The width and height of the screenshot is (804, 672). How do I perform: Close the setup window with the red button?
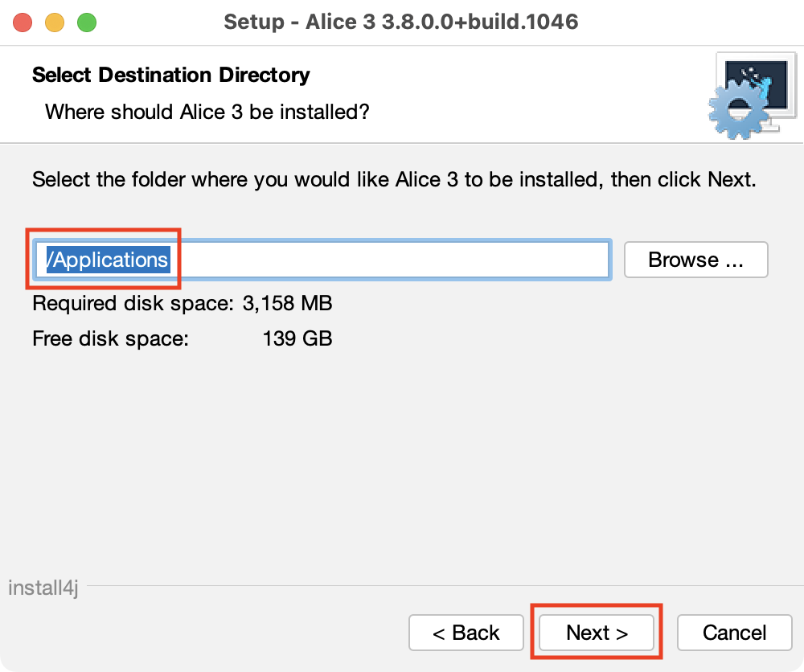click(23, 22)
